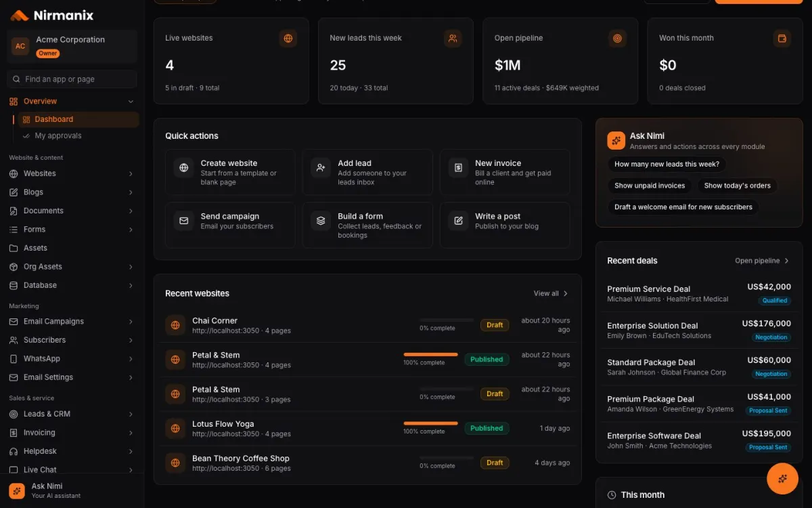Click the Lotus Flow Yoga website globe icon

click(x=175, y=428)
